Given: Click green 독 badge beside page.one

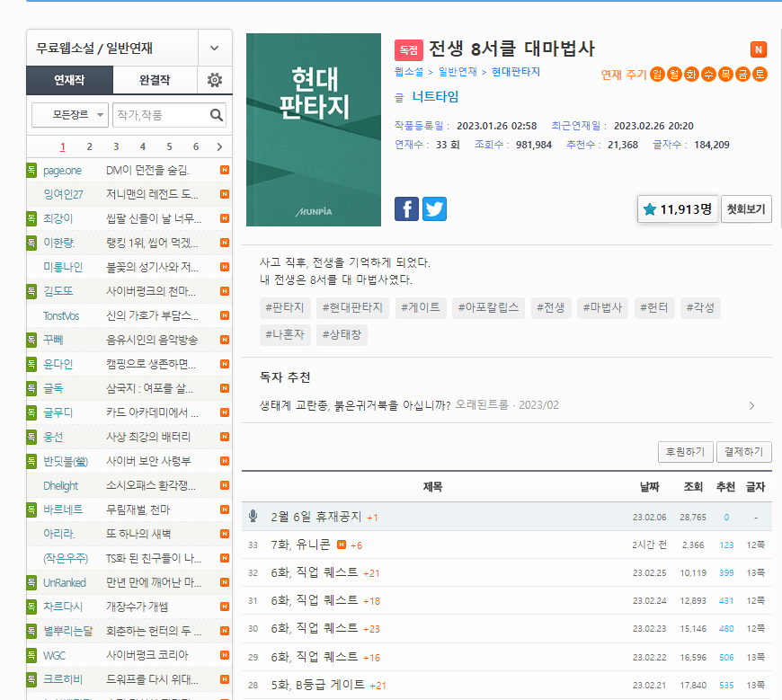Looking at the screenshot, I should [31, 170].
